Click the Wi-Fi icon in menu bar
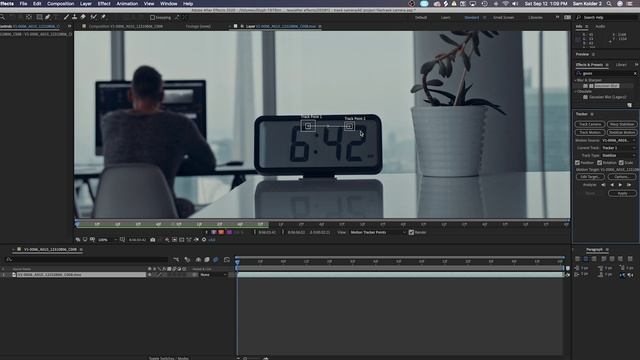 coord(505,3)
